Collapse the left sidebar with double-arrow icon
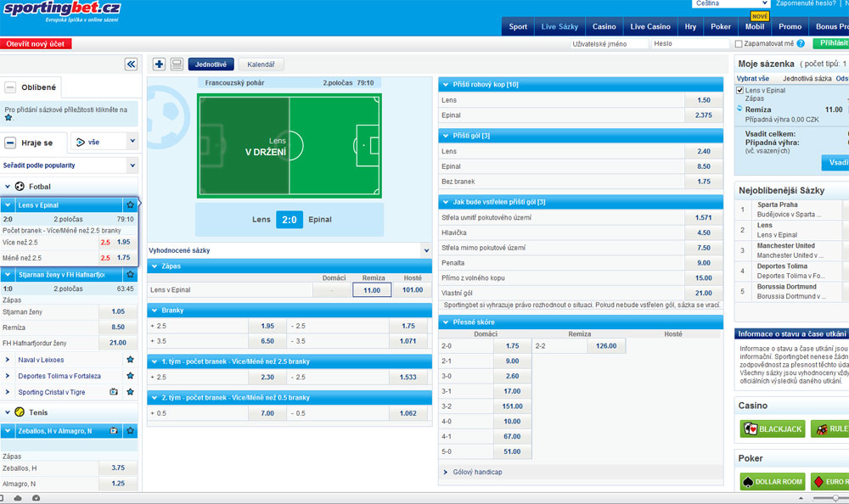The image size is (849, 504). coord(131,64)
